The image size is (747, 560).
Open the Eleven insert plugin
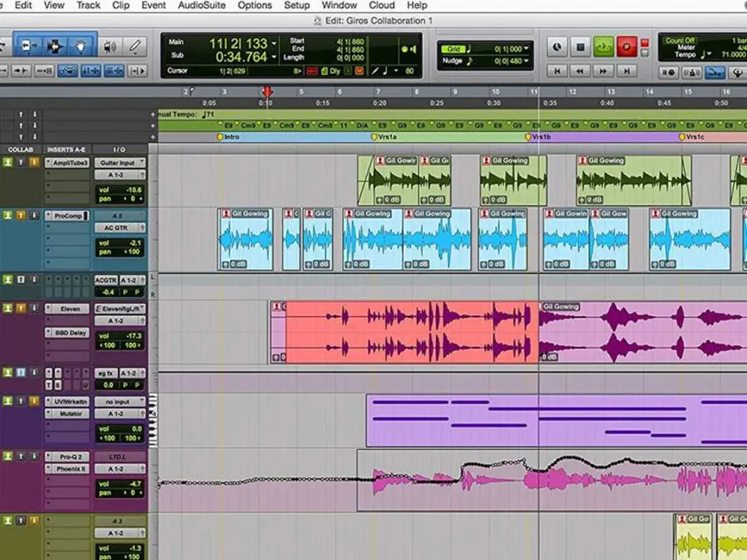67,308
